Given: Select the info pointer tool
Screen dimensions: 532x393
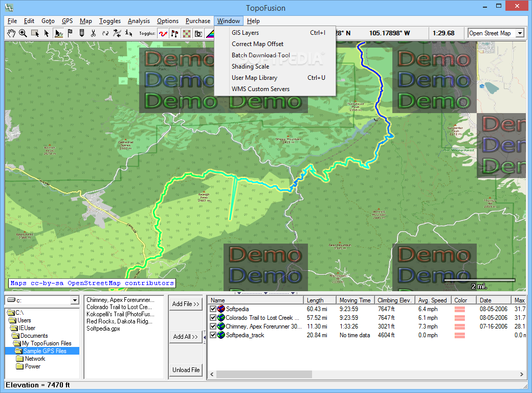Looking at the screenshot, I should [128, 33].
